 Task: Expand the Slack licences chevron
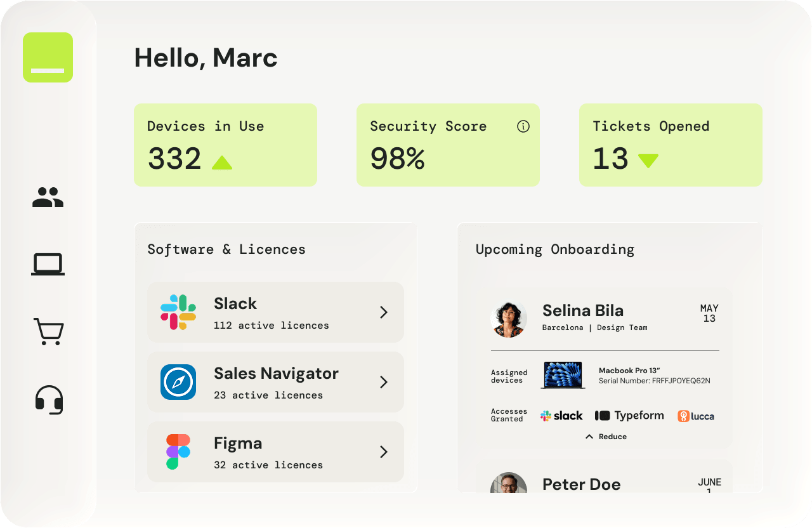coord(383,312)
